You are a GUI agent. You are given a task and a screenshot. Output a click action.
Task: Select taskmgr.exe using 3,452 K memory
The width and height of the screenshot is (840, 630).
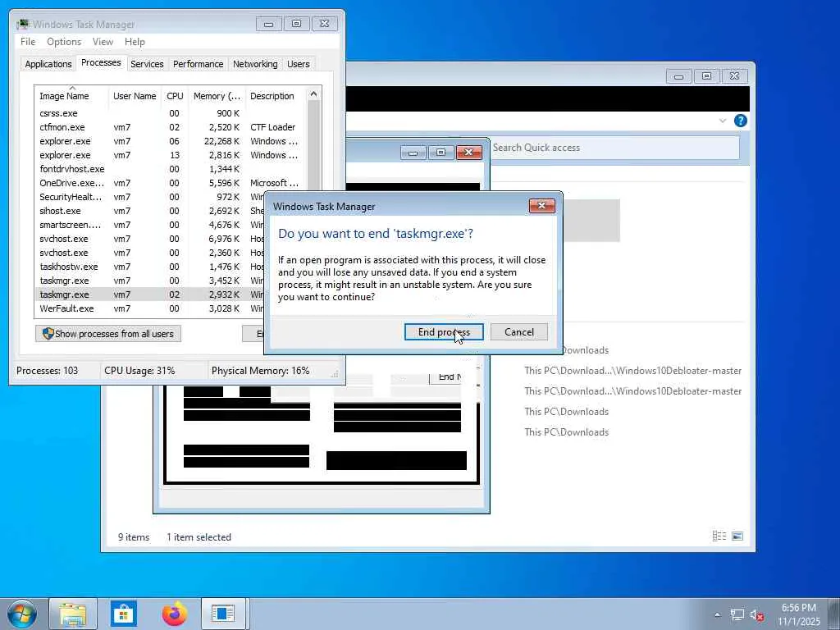[x=150, y=281]
